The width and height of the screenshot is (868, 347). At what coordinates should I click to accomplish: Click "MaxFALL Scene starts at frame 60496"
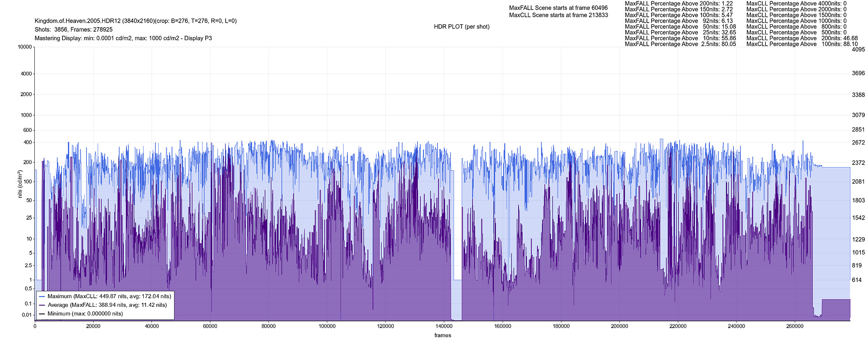[x=558, y=8]
